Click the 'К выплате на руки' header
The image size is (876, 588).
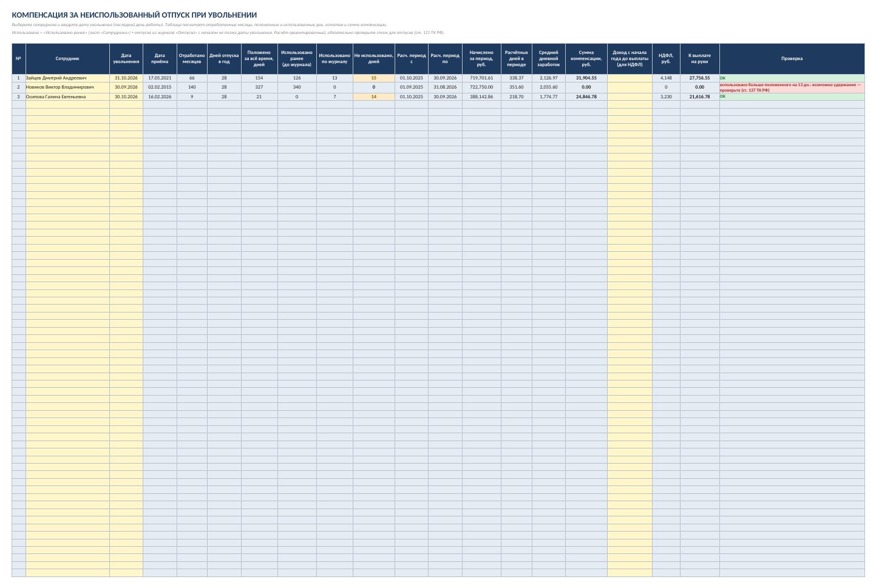pos(700,58)
